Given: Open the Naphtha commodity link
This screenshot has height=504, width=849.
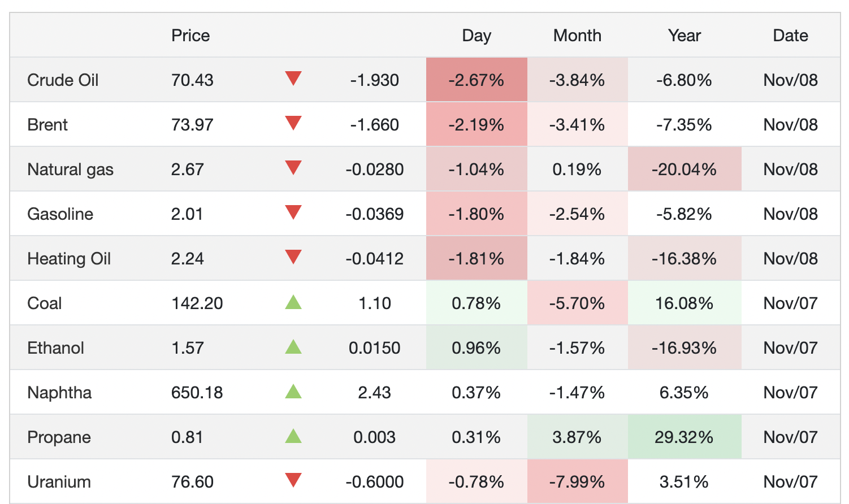Looking at the screenshot, I should click(59, 393).
